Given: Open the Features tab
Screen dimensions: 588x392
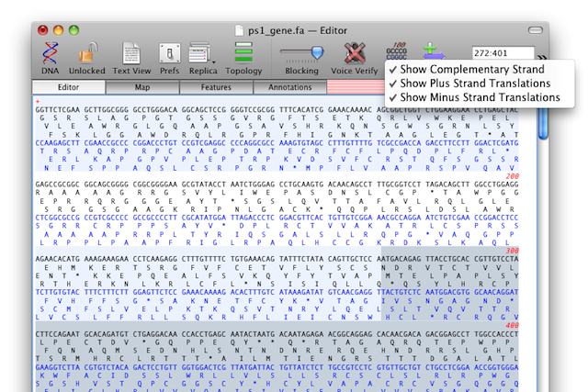Looking at the screenshot, I should tap(216, 87).
